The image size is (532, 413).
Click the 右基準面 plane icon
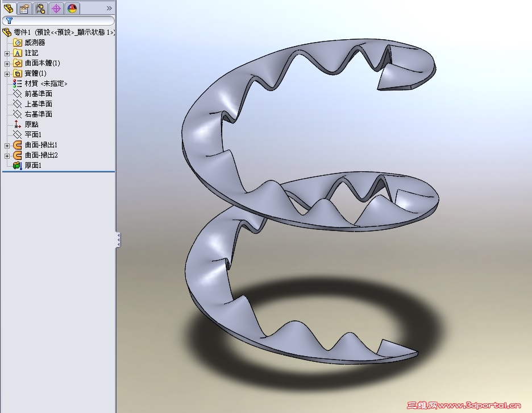(17, 114)
